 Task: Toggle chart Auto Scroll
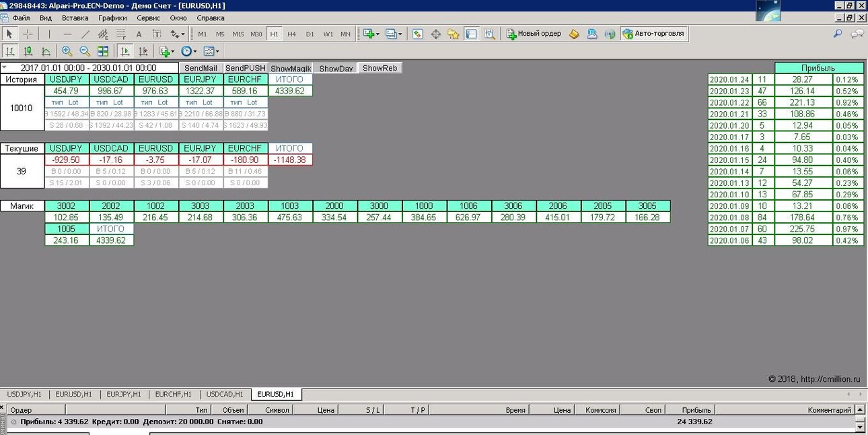tap(124, 51)
